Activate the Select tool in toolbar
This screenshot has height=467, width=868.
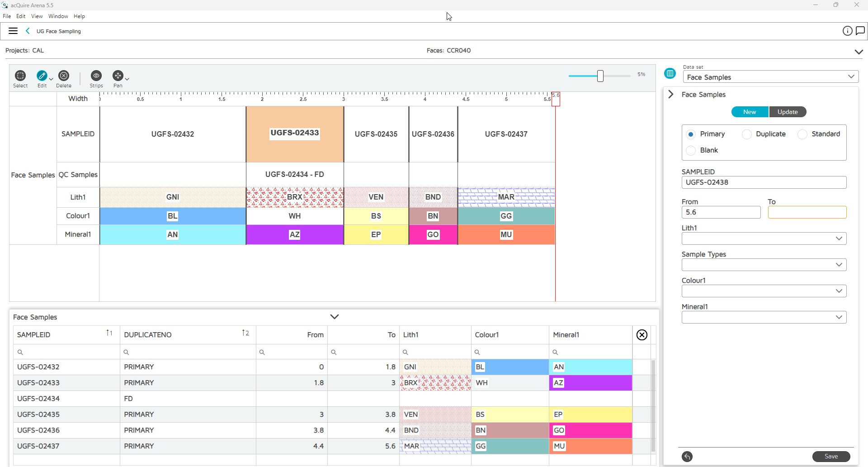tap(20, 76)
